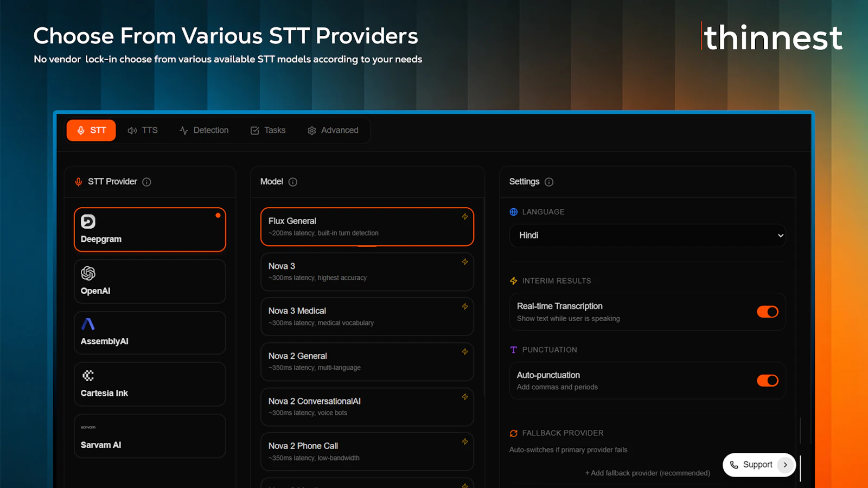Open the TTS tab
This screenshot has width=868, height=488.
[143, 130]
